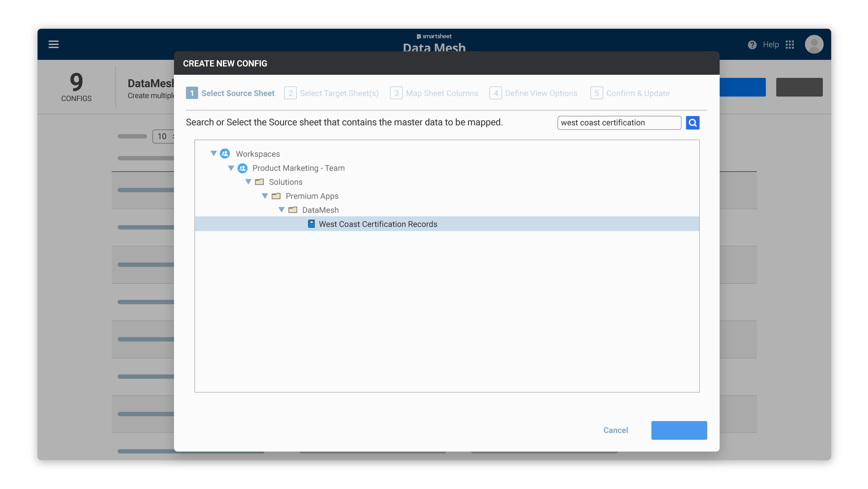Click the Premium Apps folder icon
This screenshot has width=868, height=489.
tap(276, 196)
